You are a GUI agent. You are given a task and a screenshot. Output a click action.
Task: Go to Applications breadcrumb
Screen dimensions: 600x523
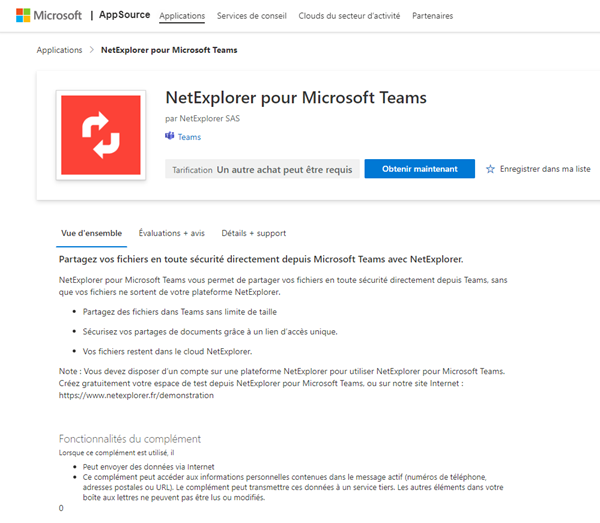(59, 50)
